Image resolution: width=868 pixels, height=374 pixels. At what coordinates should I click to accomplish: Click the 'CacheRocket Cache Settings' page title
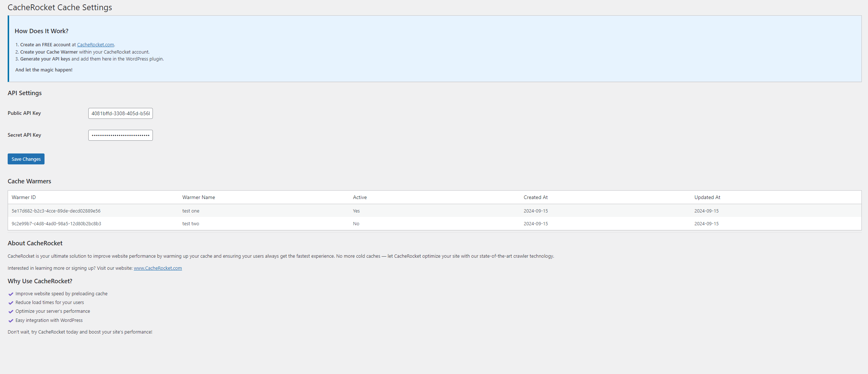[x=60, y=7]
